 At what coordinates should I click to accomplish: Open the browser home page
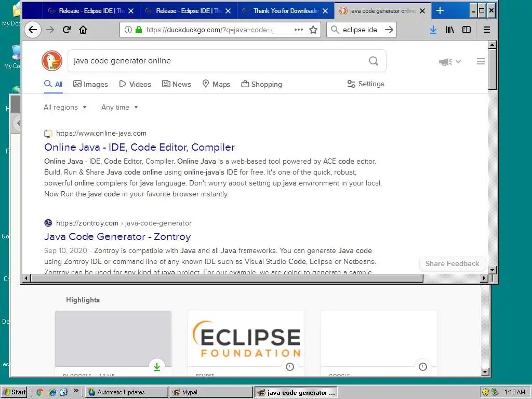(x=83, y=30)
